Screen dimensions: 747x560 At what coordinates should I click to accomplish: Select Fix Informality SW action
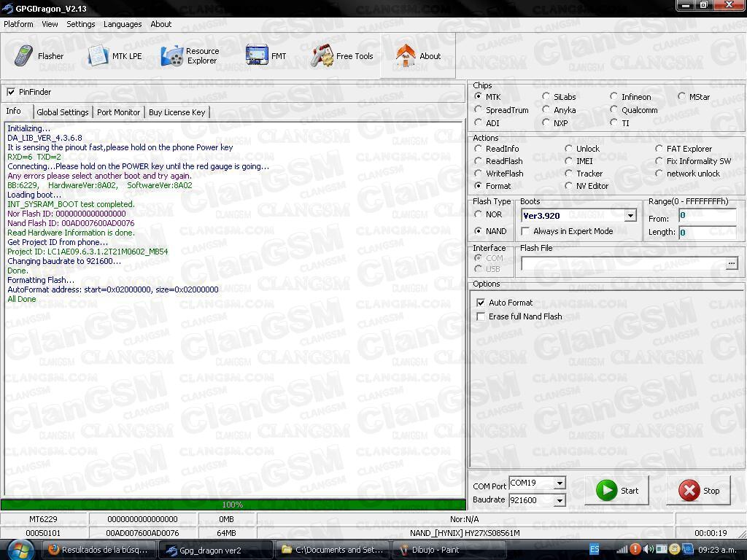click(659, 161)
